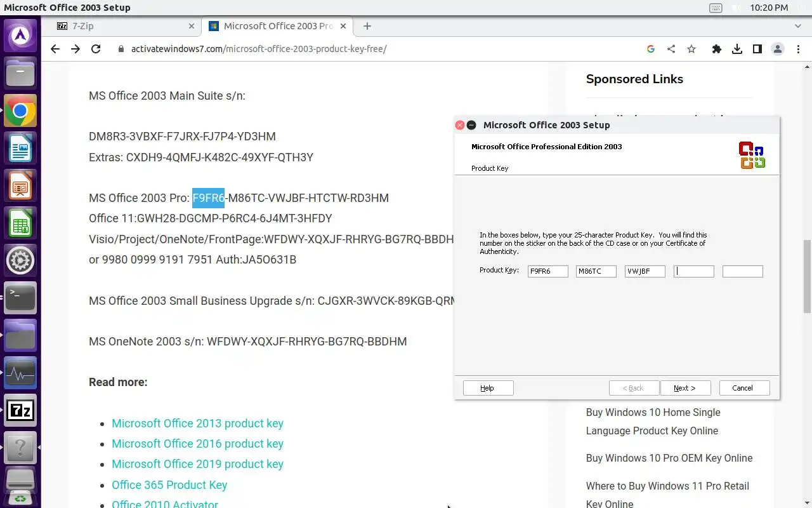Open the clock showing 10:20 PM
This screenshot has height=508, width=812.
769,8
